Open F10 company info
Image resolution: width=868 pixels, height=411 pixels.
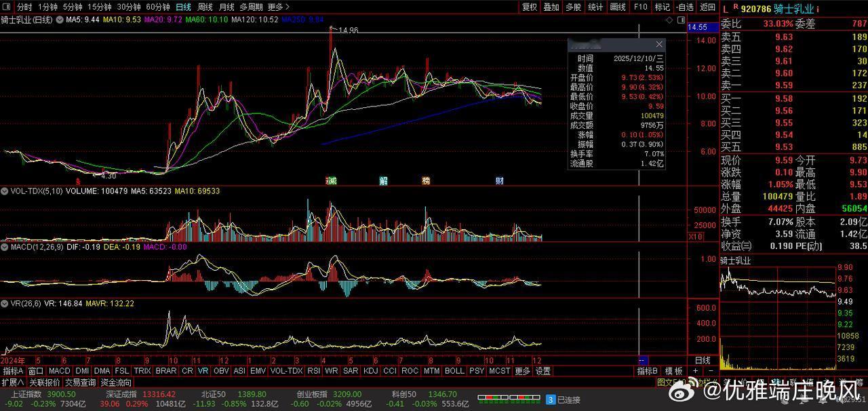pyautogui.click(x=640, y=7)
